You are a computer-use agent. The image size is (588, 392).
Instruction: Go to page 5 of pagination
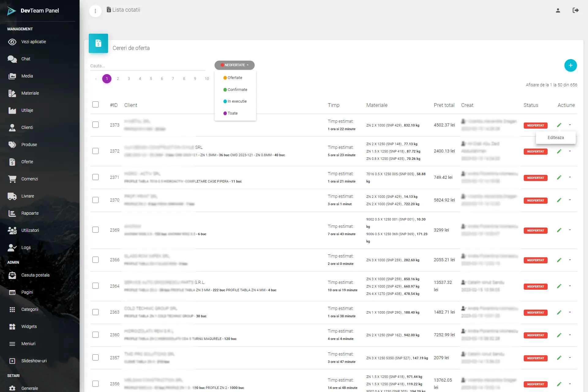[x=151, y=79]
